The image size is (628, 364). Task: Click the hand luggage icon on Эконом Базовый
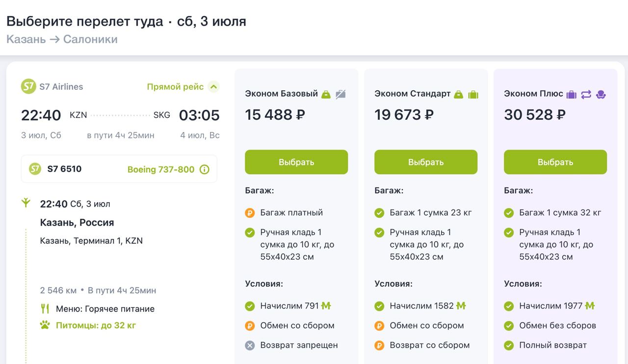coord(326,94)
